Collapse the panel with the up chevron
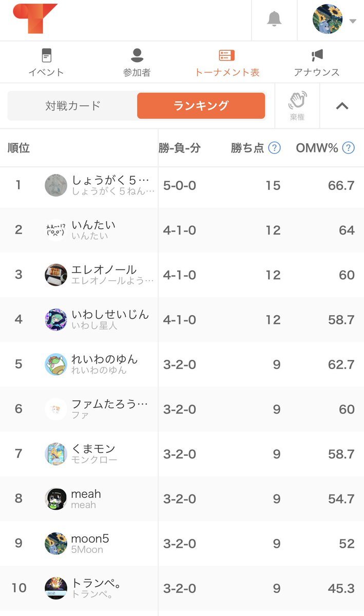The height and width of the screenshot is (616, 364). point(342,106)
